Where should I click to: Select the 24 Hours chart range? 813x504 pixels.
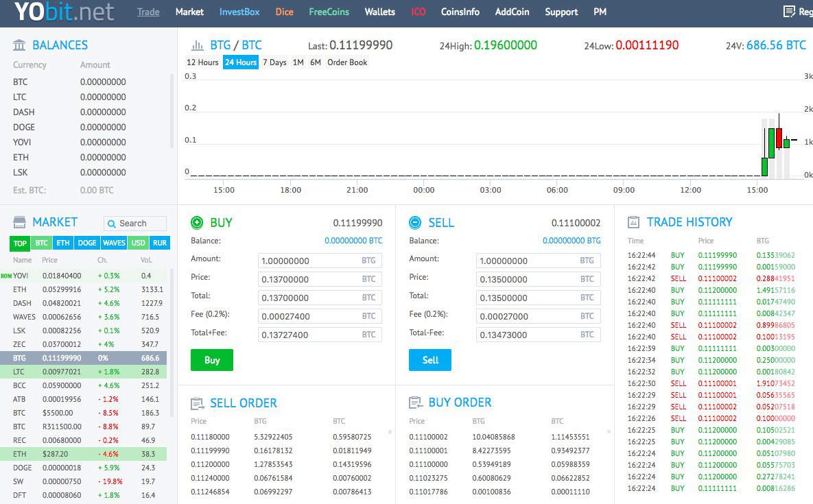coord(241,62)
